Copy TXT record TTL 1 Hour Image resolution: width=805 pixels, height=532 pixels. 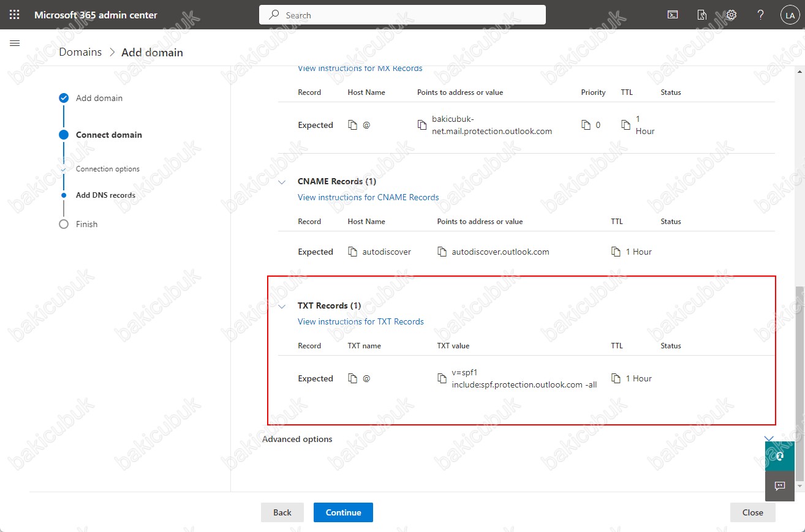[x=616, y=378]
